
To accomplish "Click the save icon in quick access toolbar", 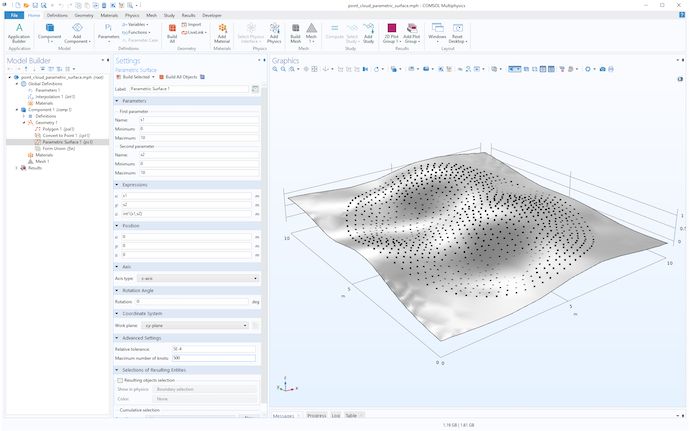I will (x=35, y=5).
